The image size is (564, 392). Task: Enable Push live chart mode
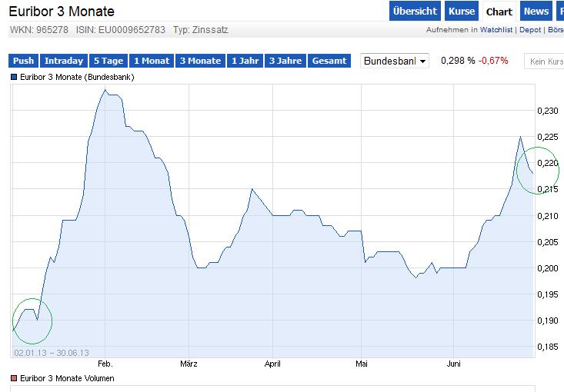tap(23, 61)
